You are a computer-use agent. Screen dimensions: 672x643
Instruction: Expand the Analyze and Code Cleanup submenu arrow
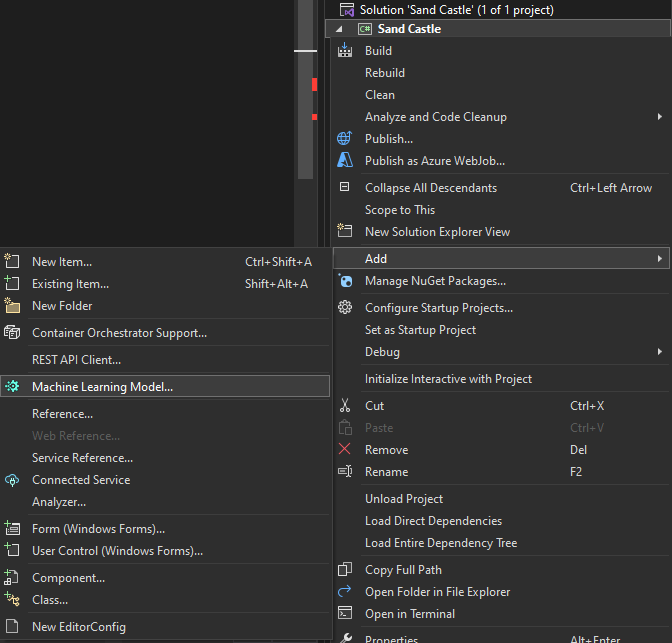pos(660,117)
